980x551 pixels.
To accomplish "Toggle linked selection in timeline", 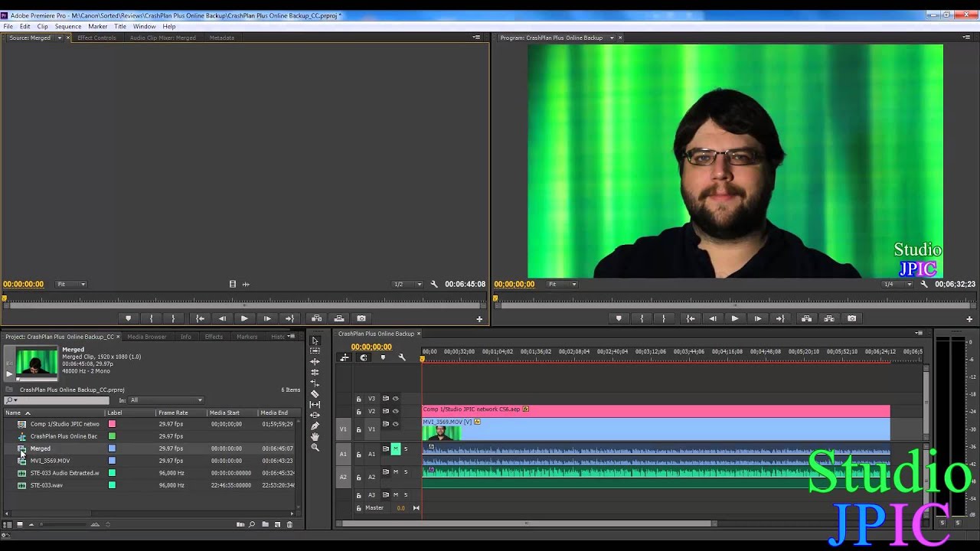I will 345,357.
